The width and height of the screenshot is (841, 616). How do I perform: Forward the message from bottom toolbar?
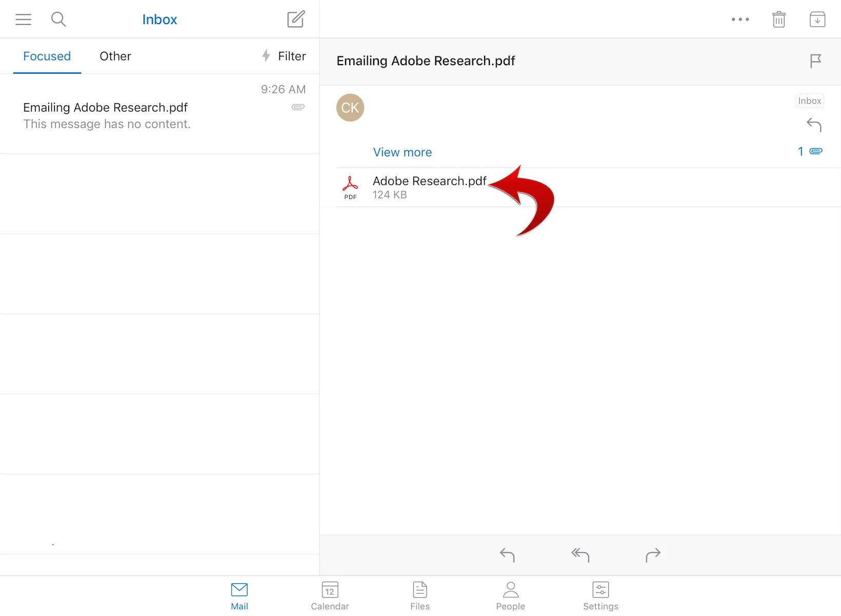click(x=653, y=555)
